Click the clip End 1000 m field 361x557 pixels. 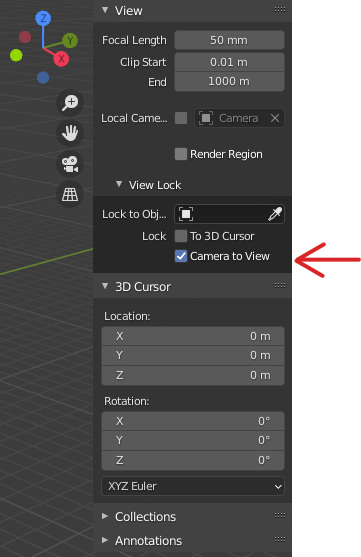click(229, 82)
